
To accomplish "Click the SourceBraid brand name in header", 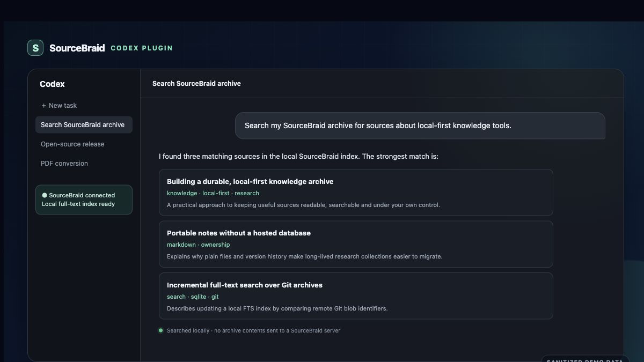I will 77,48.
